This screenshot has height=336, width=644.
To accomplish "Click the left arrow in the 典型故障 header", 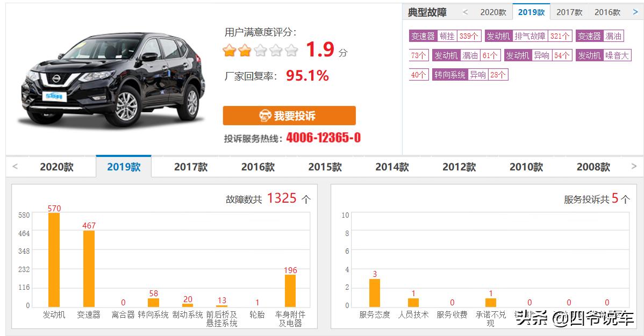I will (x=466, y=11).
